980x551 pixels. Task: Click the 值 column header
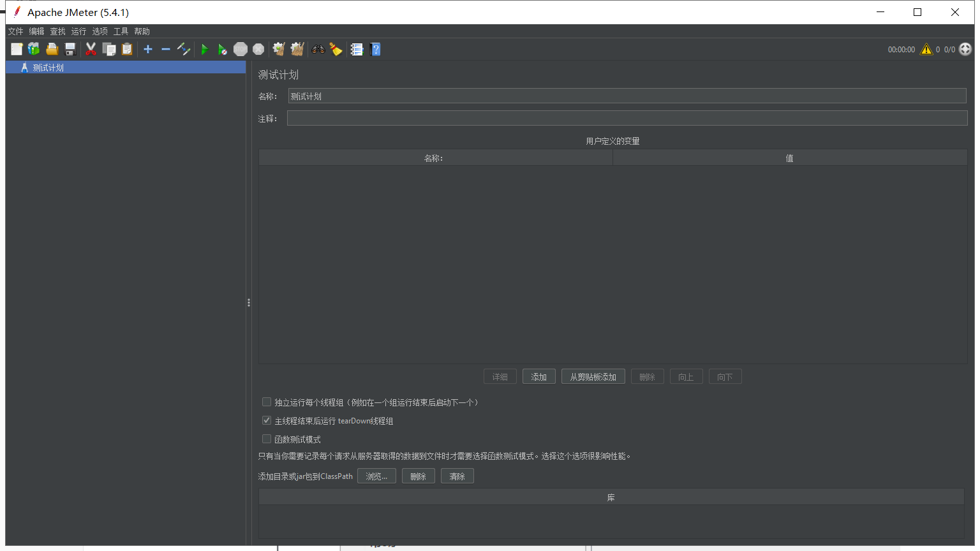pyautogui.click(x=790, y=158)
